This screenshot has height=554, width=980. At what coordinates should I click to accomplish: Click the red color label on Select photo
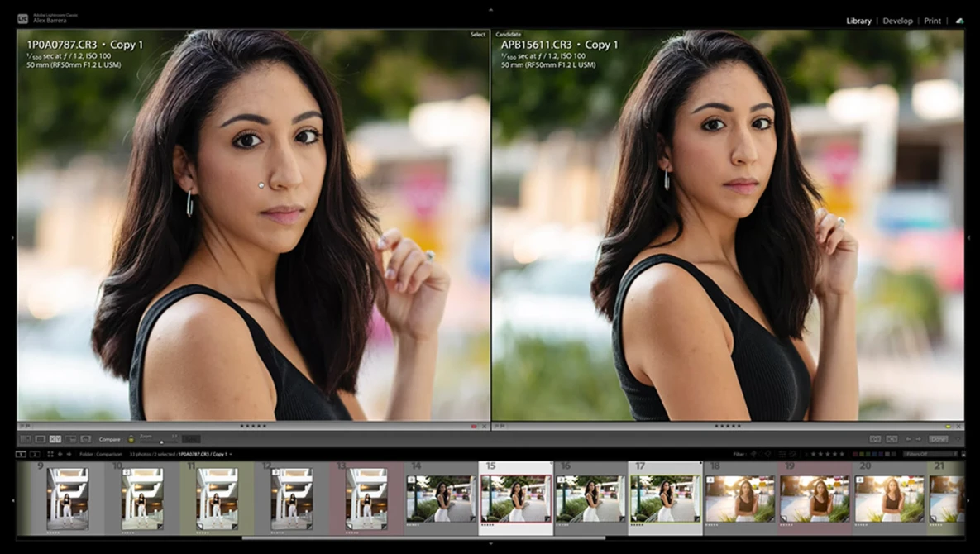click(x=474, y=426)
